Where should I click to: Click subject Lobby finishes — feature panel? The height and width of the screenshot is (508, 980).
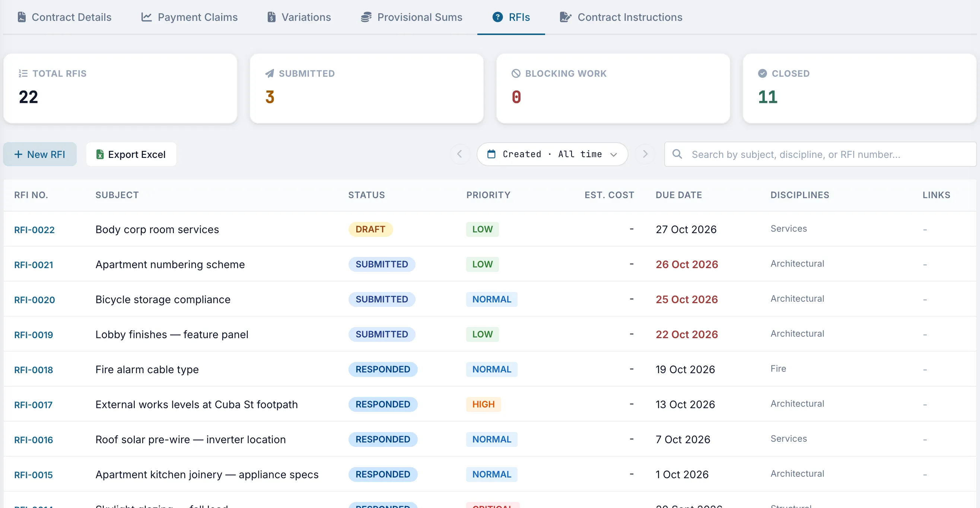pyautogui.click(x=172, y=334)
